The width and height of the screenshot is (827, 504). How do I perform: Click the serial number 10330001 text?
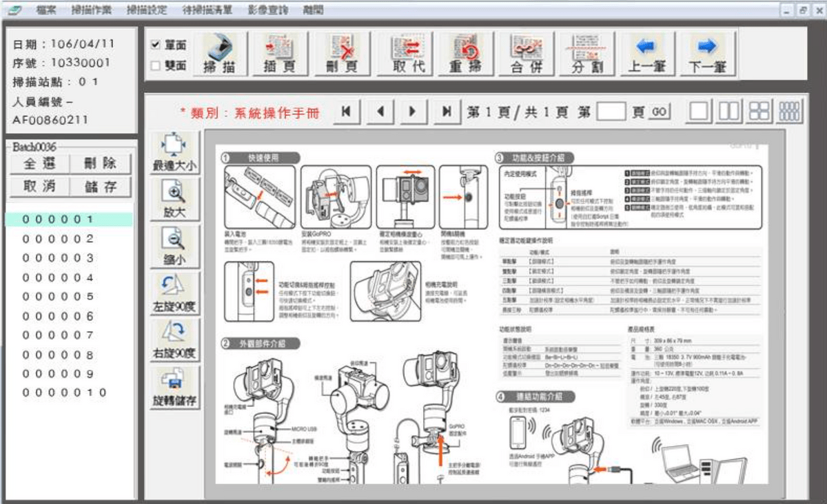click(x=81, y=63)
